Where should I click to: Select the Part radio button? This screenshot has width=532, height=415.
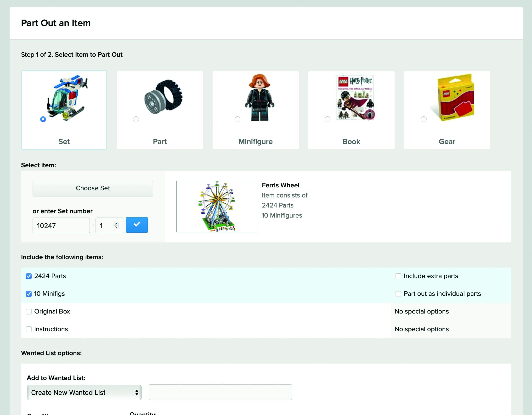[136, 119]
